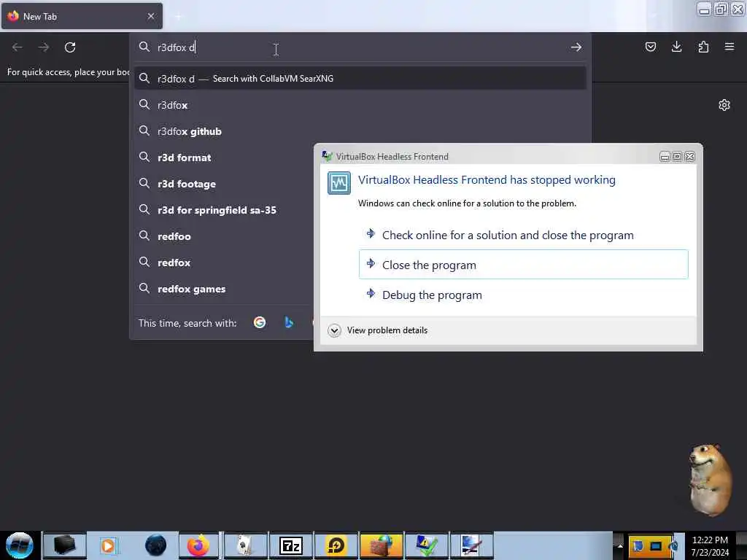Choose the 'r3d format' suggestion
This screenshot has height=560, width=747.
(x=222, y=157)
